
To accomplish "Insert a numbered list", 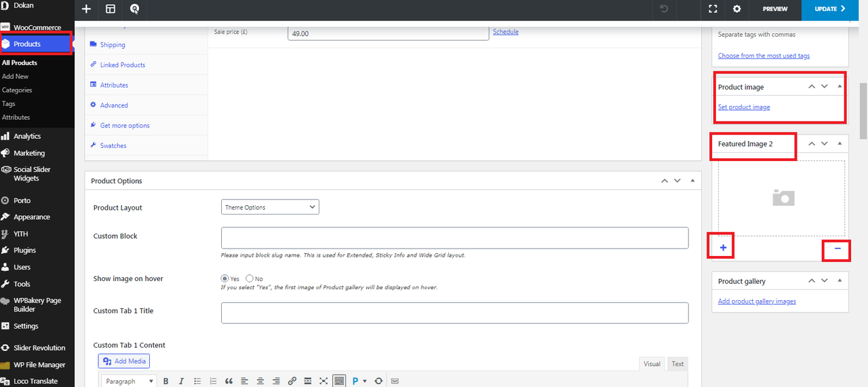I will 213,381.
